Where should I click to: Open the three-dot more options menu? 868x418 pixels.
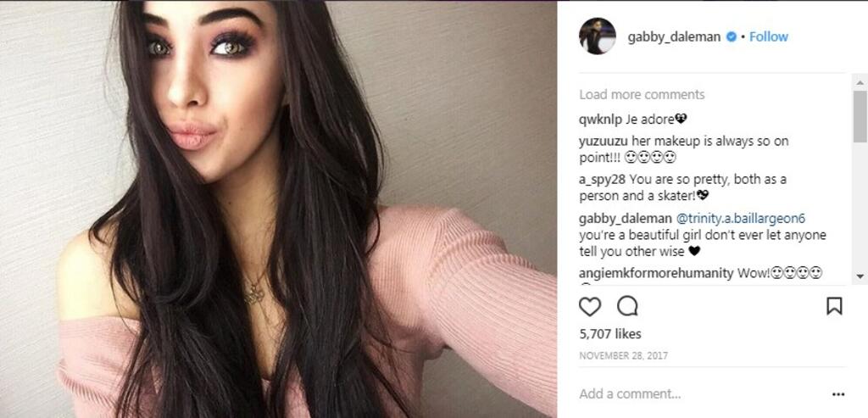(838, 395)
